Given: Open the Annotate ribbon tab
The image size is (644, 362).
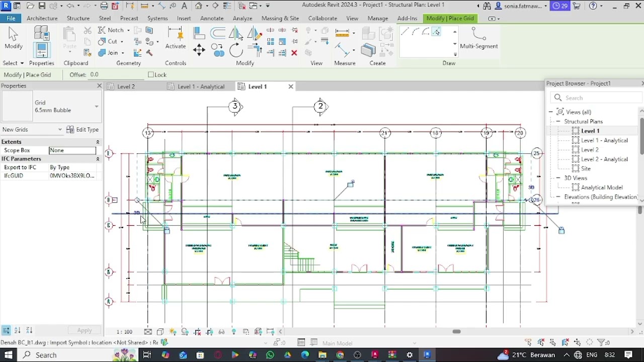Looking at the screenshot, I should coord(212,18).
